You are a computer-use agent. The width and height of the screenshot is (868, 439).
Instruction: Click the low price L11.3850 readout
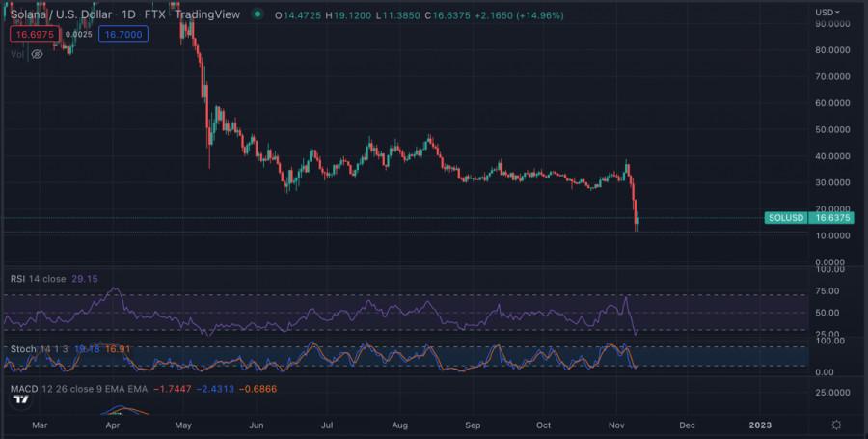(398, 15)
